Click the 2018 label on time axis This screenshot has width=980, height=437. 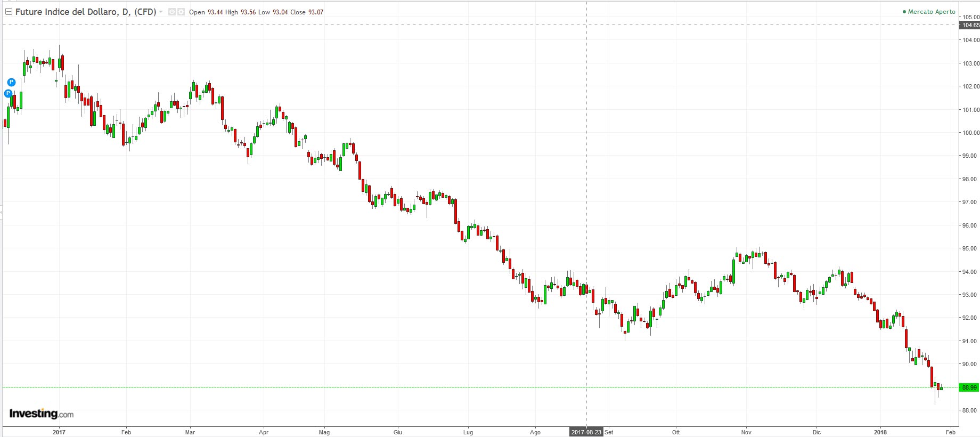pyautogui.click(x=880, y=432)
